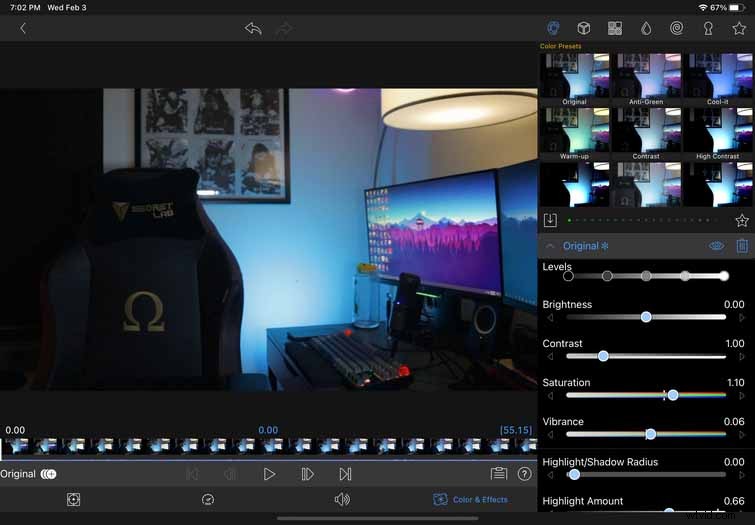Redo the last edit
Screen dimensions: 755x525
pyautogui.click(x=285, y=28)
